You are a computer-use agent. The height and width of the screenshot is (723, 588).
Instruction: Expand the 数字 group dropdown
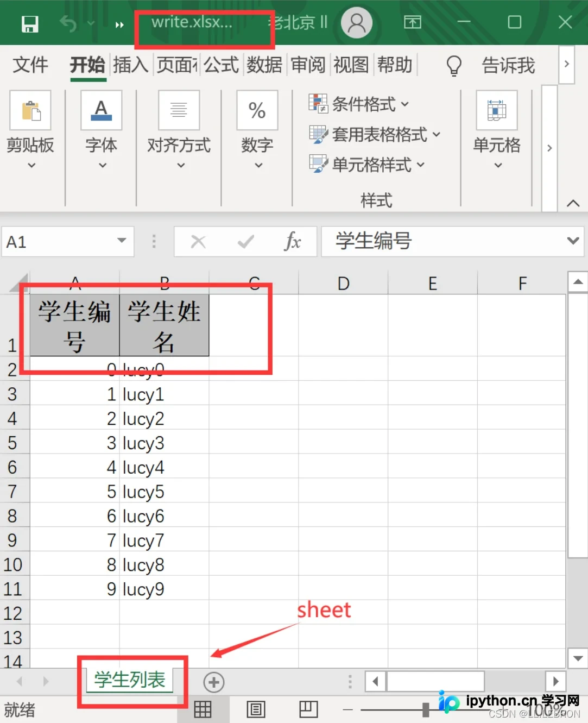point(258,165)
